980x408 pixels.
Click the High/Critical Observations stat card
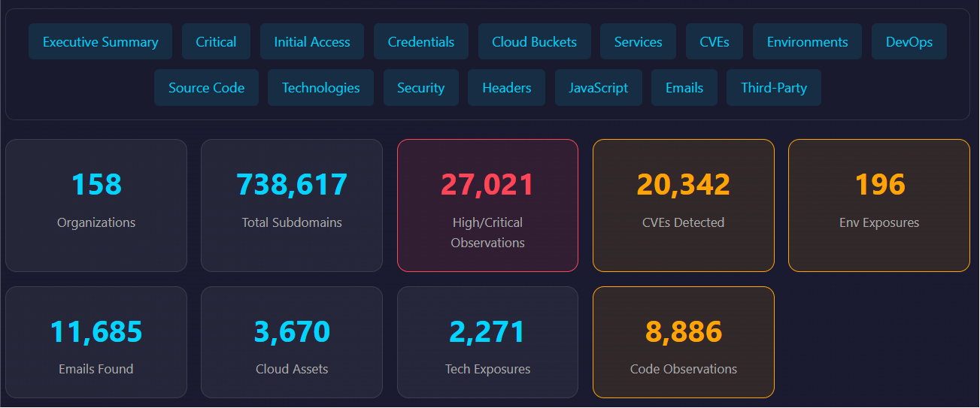(487, 205)
